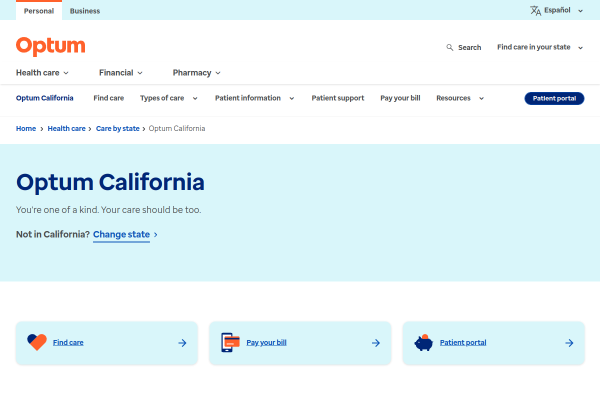
Task: Click the arrow on the Find care card
Action: (x=183, y=343)
